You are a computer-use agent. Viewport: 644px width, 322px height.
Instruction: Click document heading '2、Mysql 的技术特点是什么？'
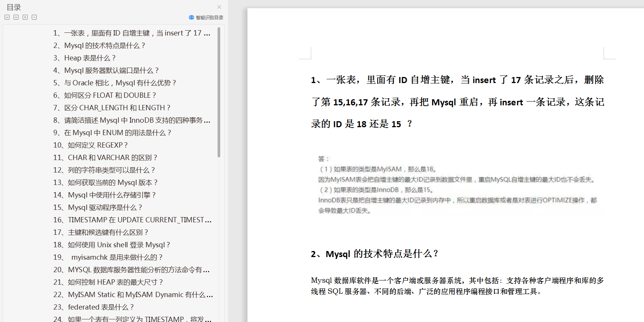pyautogui.click(x=374, y=254)
